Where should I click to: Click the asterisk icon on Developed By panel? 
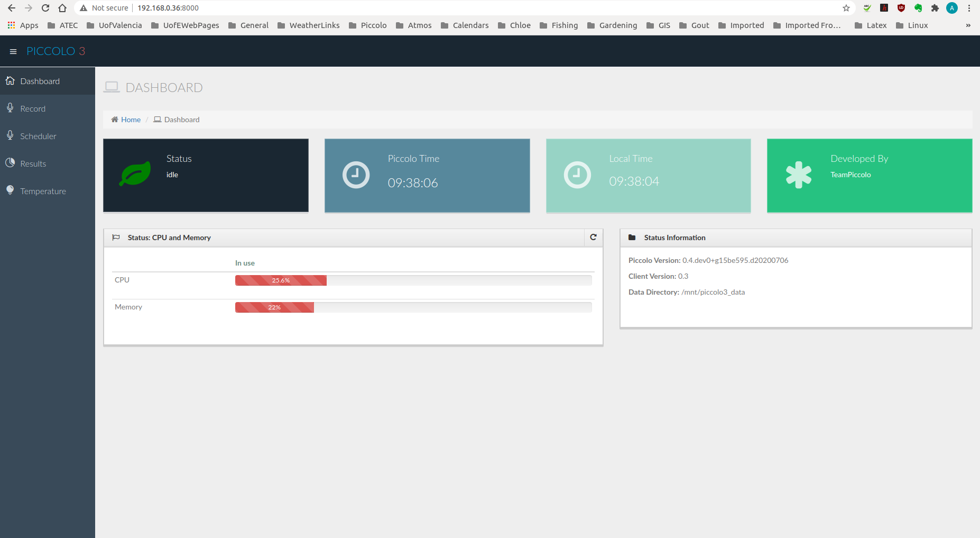pos(799,175)
